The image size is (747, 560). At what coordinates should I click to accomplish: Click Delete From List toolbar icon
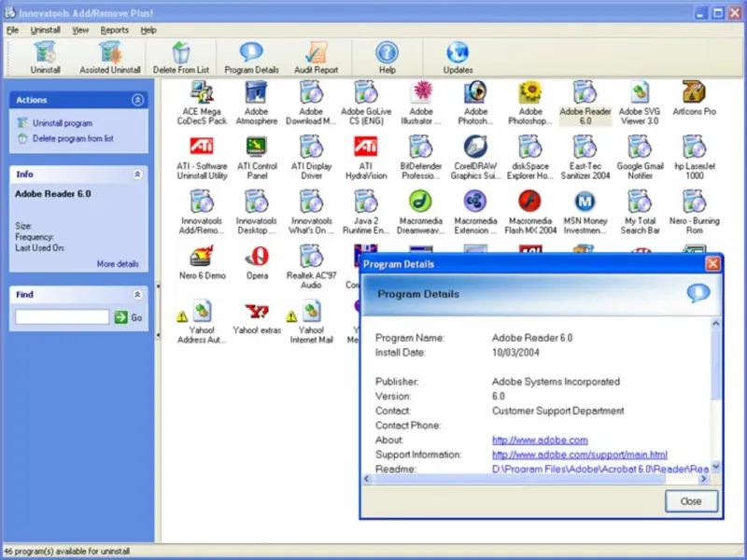pos(180,58)
